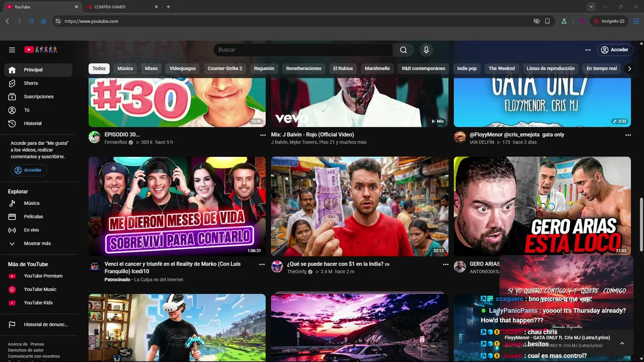Click the top-right Acceder button

coord(614,50)
